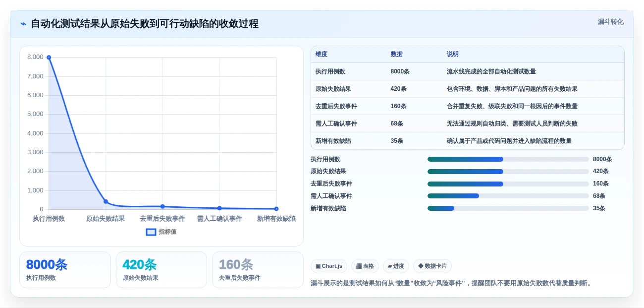Select the 进度 tag chip
This screenshot has width=644, height=308.
tap(396, 266)
